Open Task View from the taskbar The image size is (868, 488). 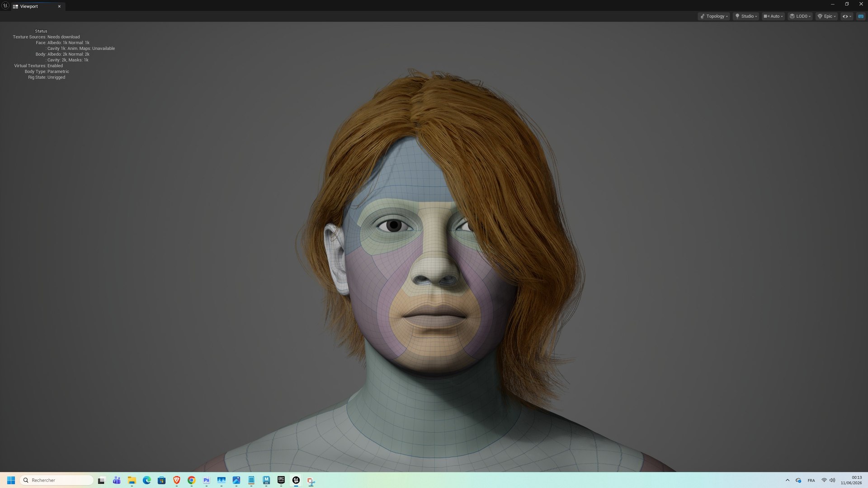point(101,480)
